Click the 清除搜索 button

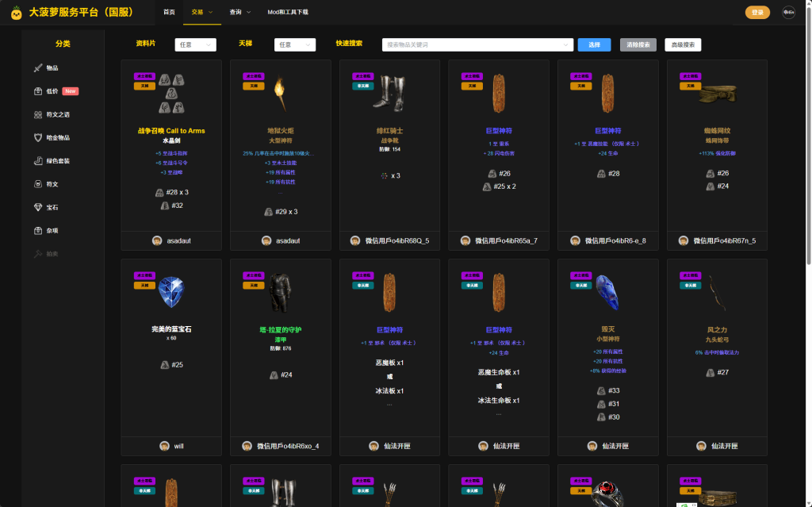(638, 44)
